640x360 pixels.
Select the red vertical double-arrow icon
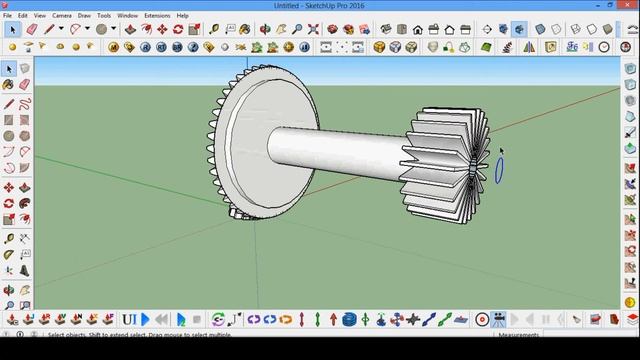(302, 320)
